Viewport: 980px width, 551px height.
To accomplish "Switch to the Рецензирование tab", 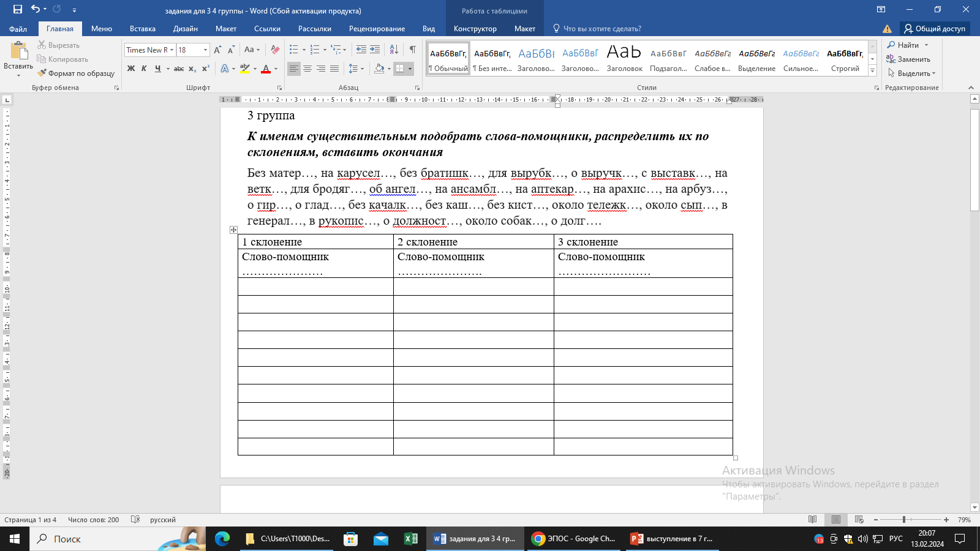I will [377, 29].
